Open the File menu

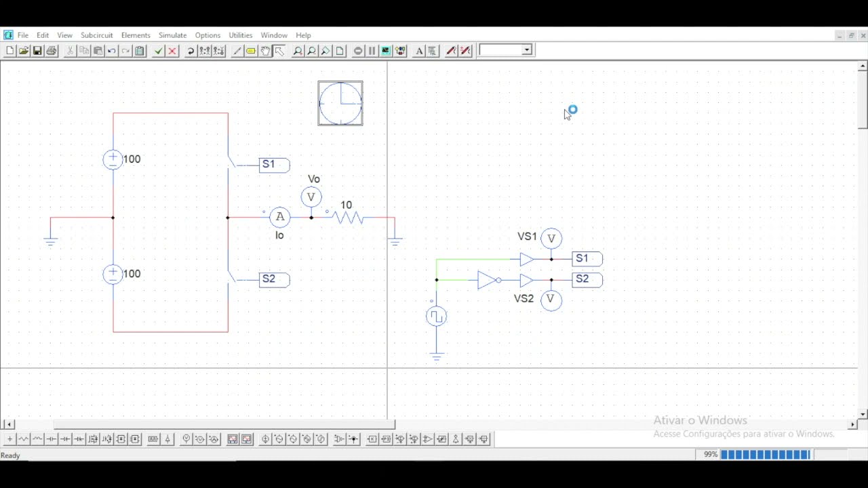[x=23, y=35]
